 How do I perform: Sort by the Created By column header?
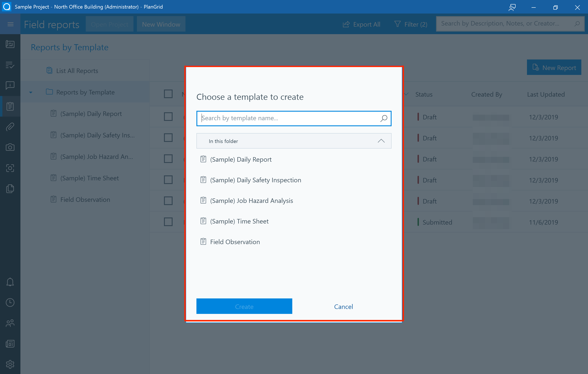pos(486,94)
